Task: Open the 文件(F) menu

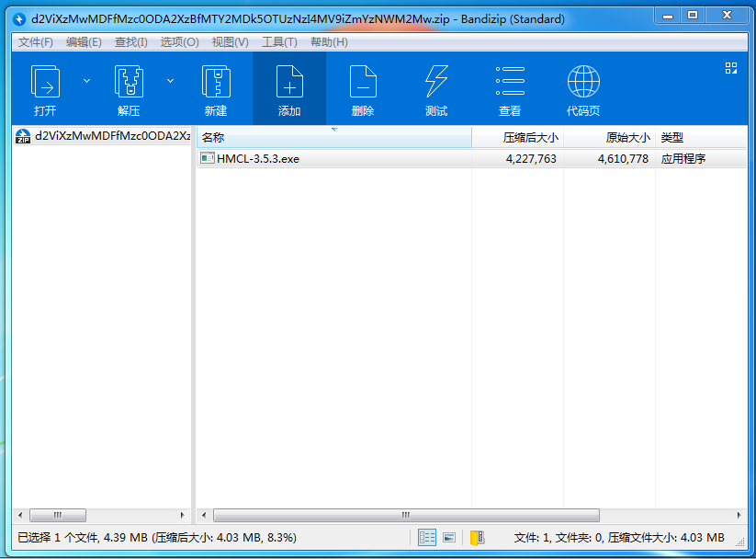Action: tap(36, 42)
